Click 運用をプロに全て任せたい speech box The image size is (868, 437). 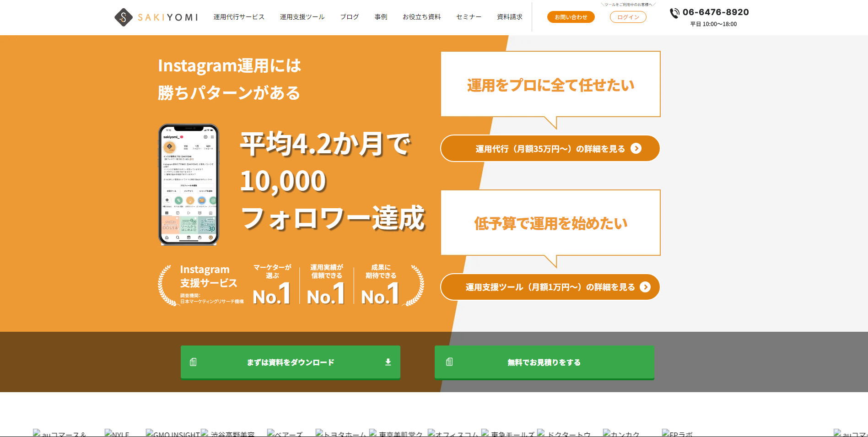(x=550, y=84)
